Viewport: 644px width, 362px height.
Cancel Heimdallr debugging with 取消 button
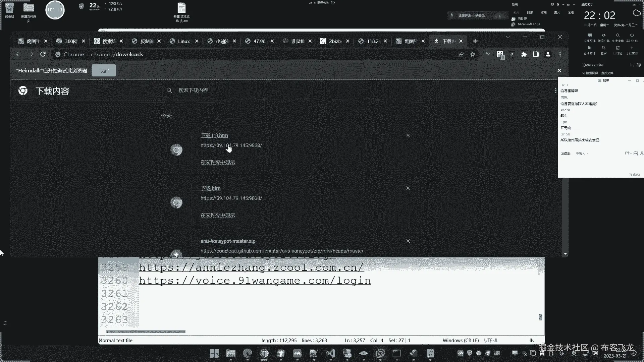coord(104,70)
